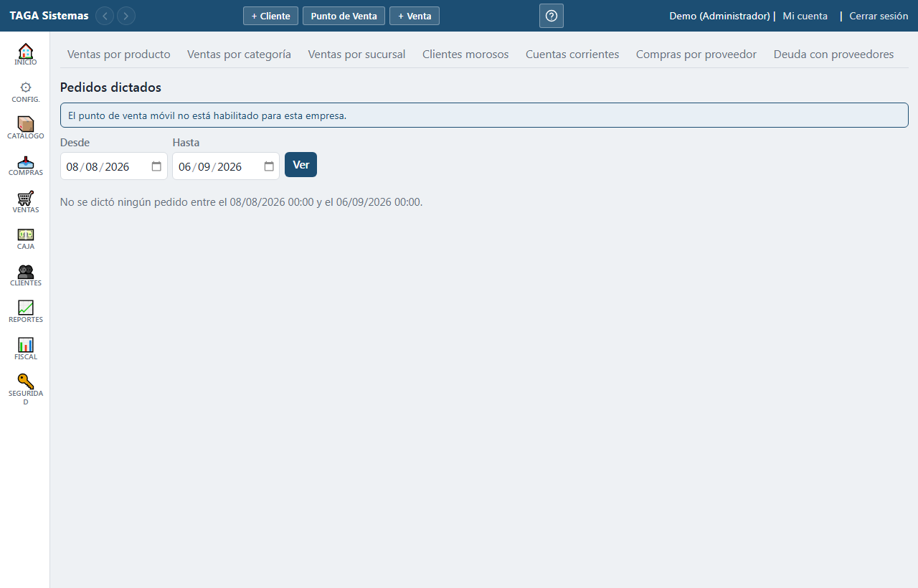Click the Desde date input field
The width and height of the screenshot is (918, 588).
[x=114, y=166]
